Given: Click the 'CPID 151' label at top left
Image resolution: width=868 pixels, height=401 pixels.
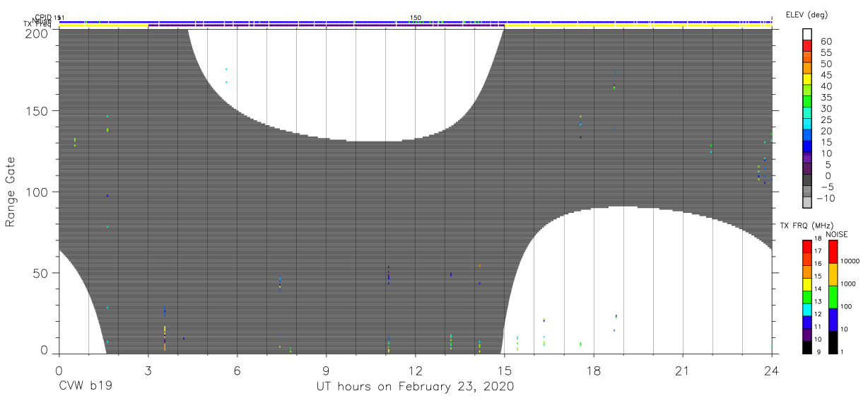Looking at the screenshot, I should pos(49,18).
